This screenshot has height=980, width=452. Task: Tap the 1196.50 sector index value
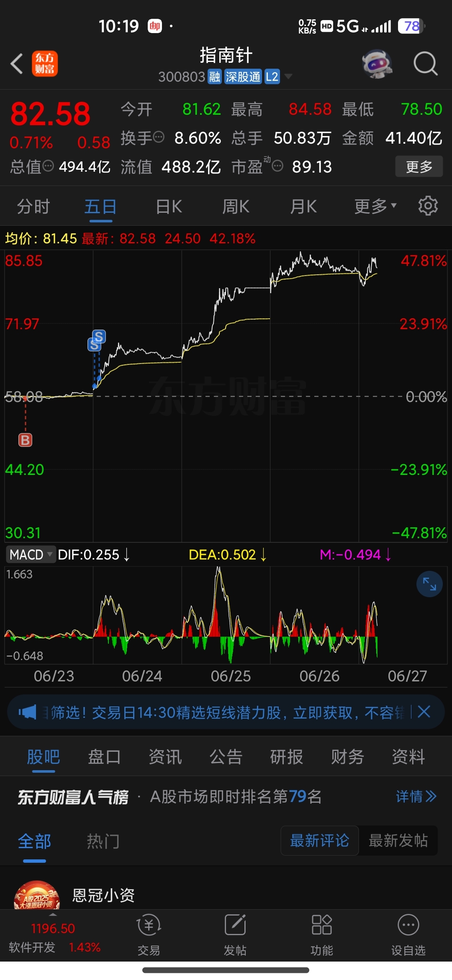53,928
